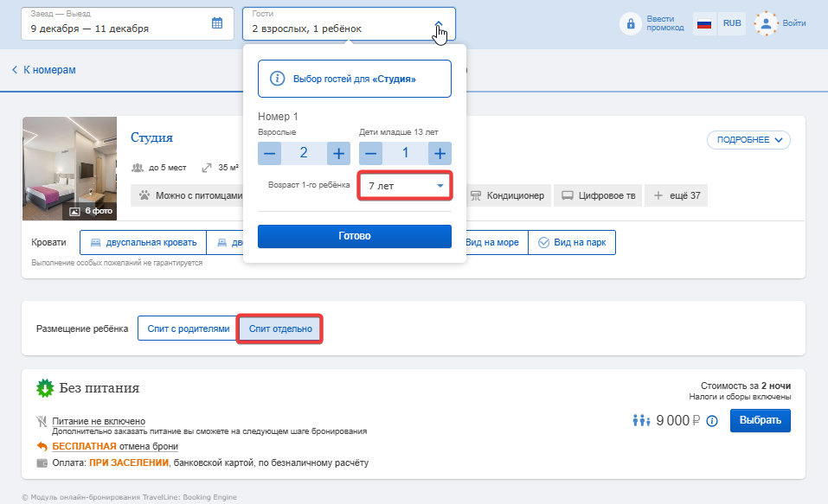
Task: Click the guests icon next to price
Action: pyautogui.click(x=641, y=421)
